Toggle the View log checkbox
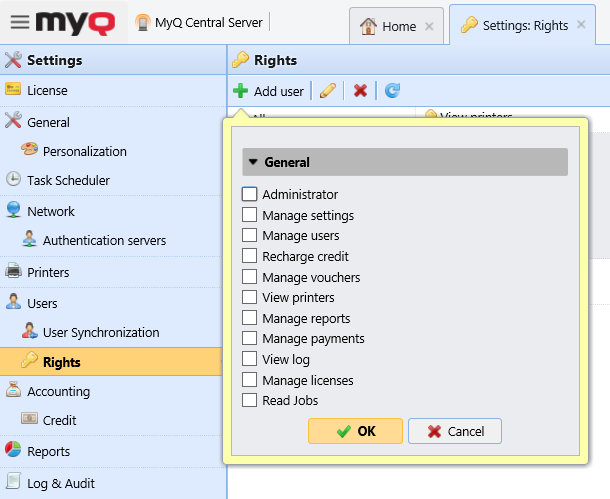 pyautogui.click(x=250, y=359)
